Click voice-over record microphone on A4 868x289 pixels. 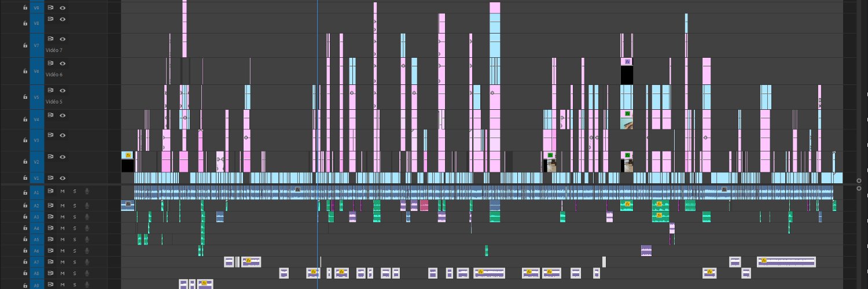(87, 228)
